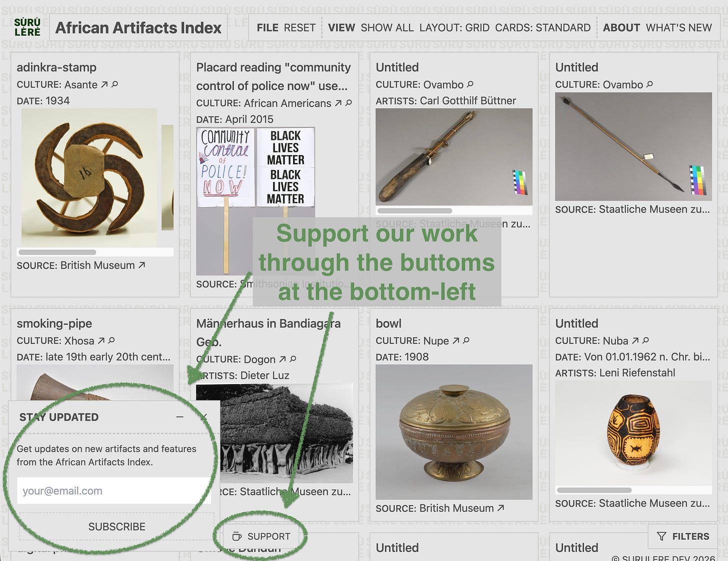Open Dogon culture external link arrow

click(x=282, y=359)
